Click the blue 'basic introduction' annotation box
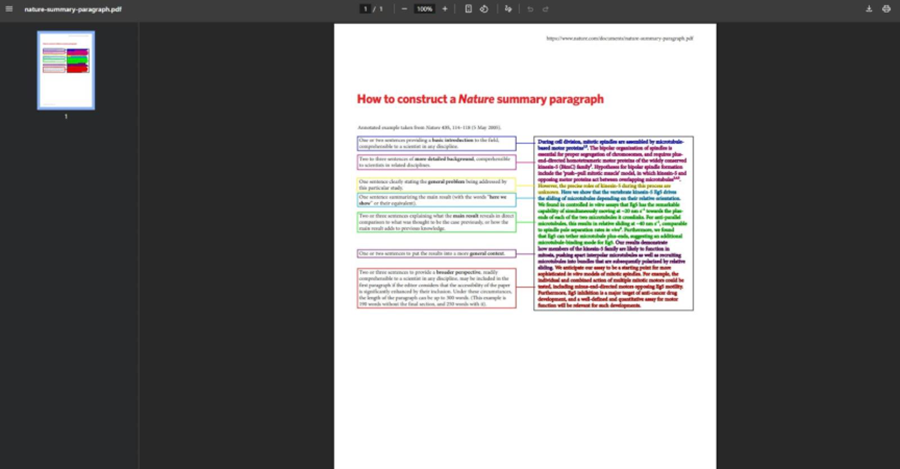 pos(437,144)
